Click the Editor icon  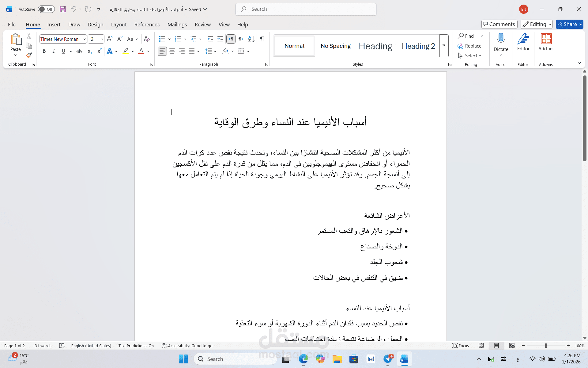[523, 43]
